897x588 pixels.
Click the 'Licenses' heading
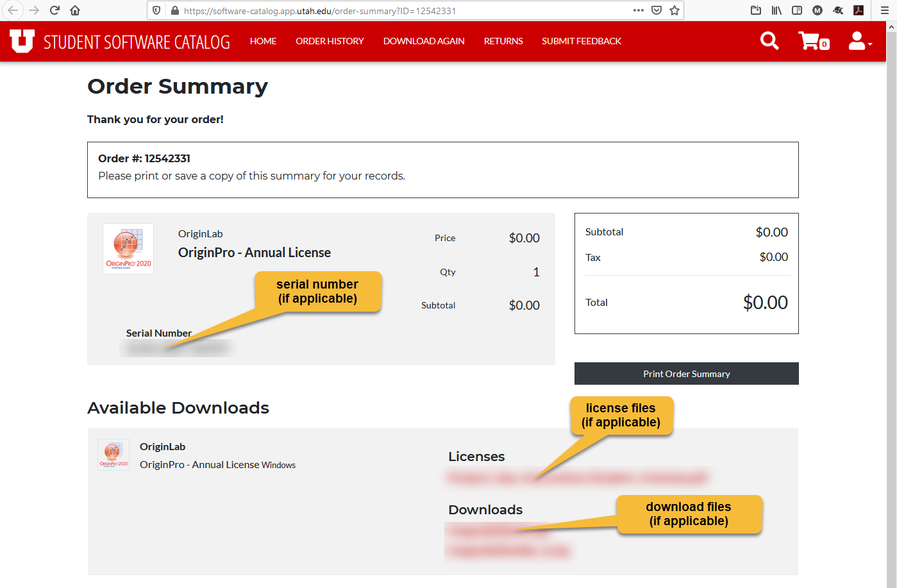476,457
